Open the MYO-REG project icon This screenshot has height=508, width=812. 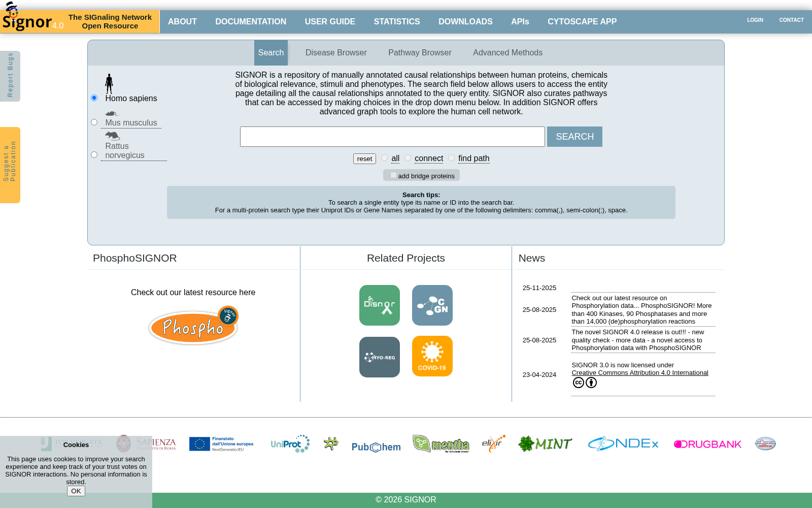pyautogui.click(x=380, y=357)
